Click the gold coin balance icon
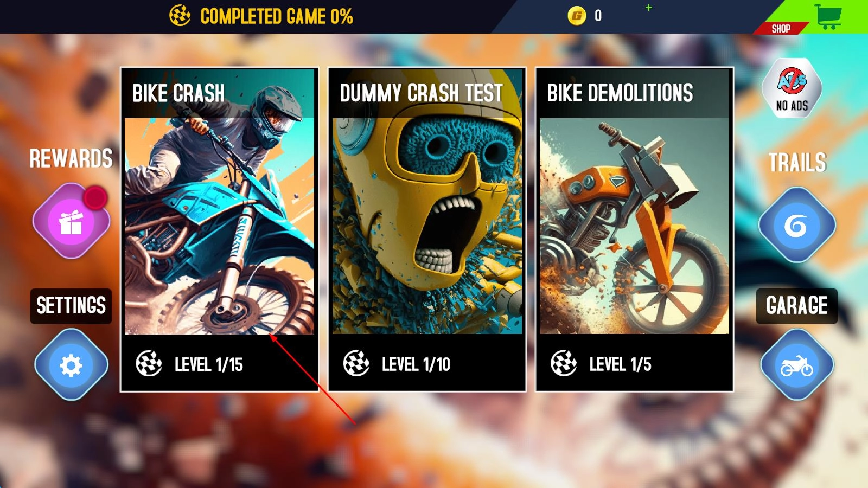Screen dimensions: 868x488 [577, 16]
